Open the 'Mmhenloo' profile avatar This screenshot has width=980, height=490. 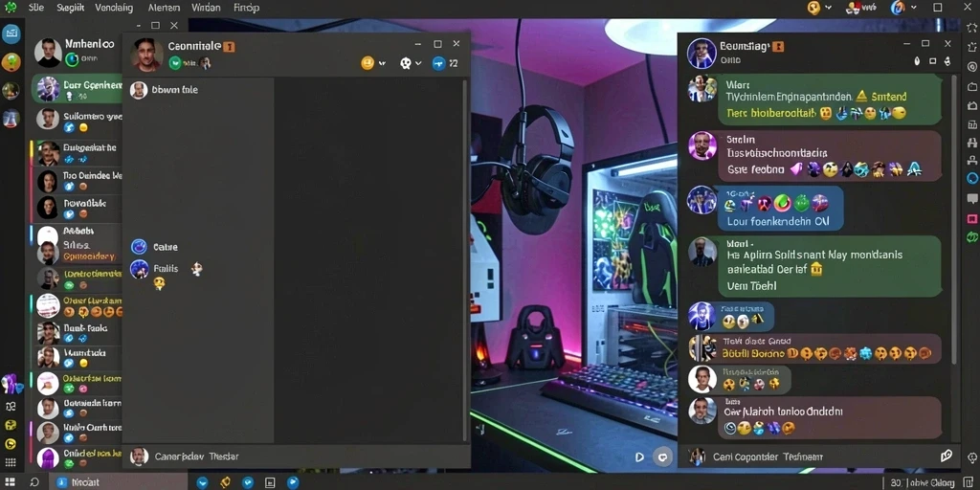(x=48, y=53)
